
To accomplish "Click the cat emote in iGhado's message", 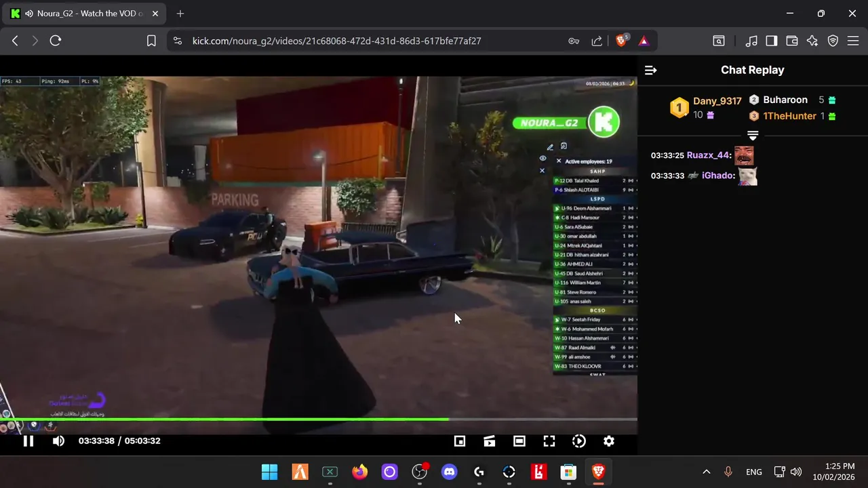I will point(747,176).
